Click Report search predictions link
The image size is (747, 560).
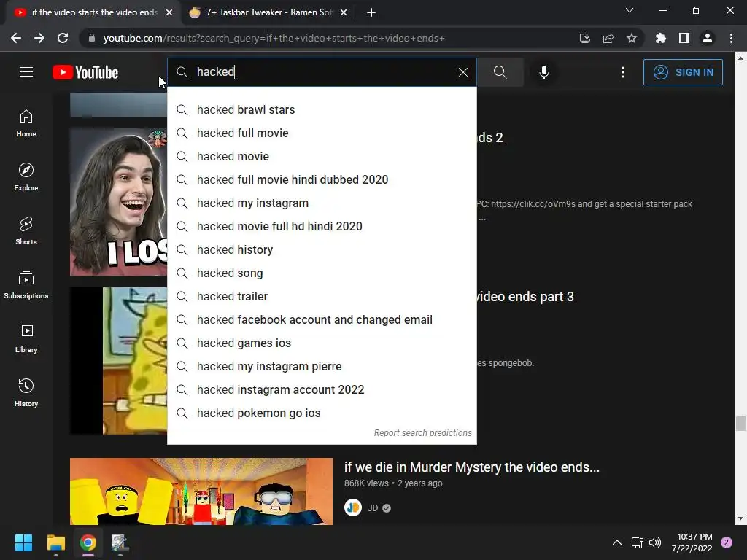(422, 433)
